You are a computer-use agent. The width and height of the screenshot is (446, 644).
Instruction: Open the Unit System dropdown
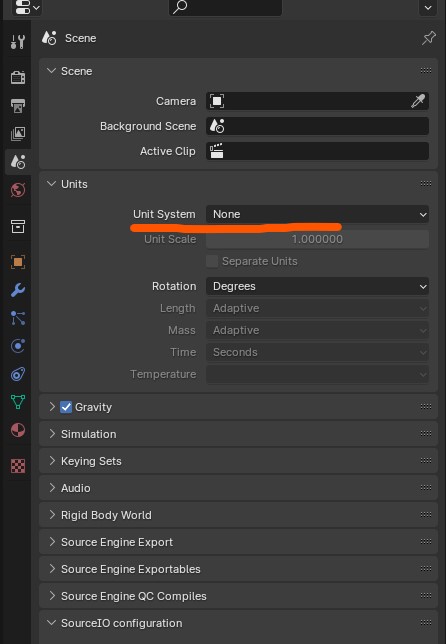pos(317,214)
